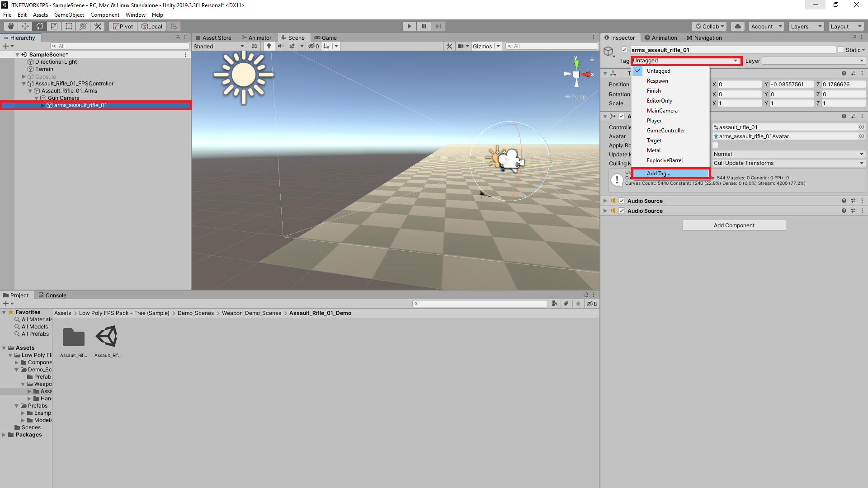
Task: Click the Play button to run scene
Action: click(x=409, y=26)
